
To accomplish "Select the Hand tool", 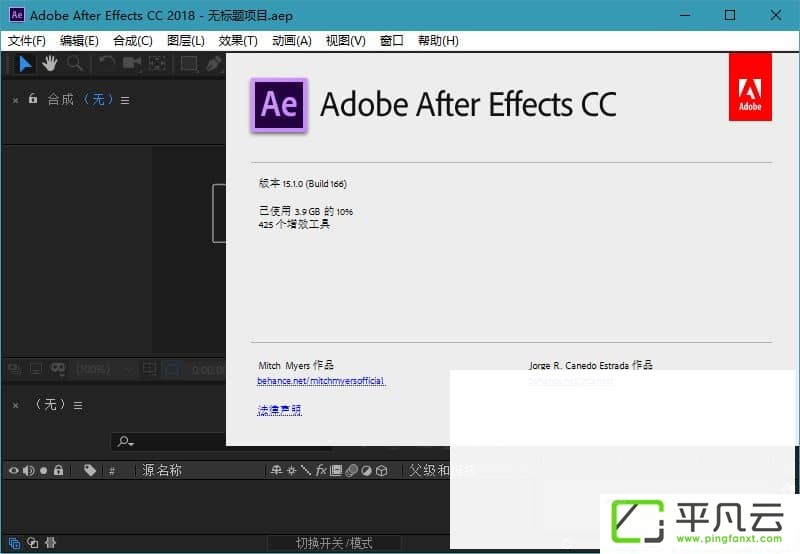I will click(49, 64).
